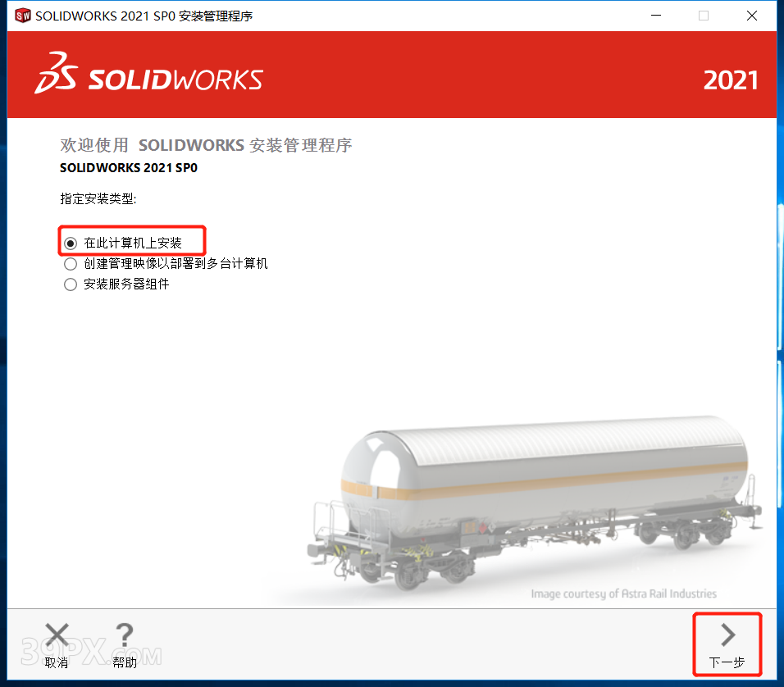Click the 帮助 label text
This screenshot has width=784, height=687.
[125, 663]
